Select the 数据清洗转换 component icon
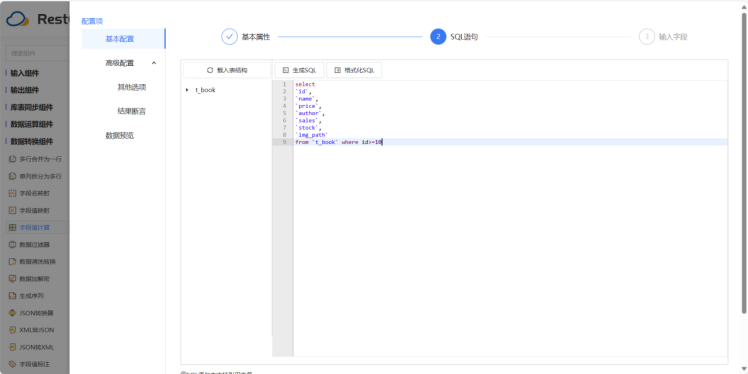This screenshot has width=748, height=374. (13, 262)
